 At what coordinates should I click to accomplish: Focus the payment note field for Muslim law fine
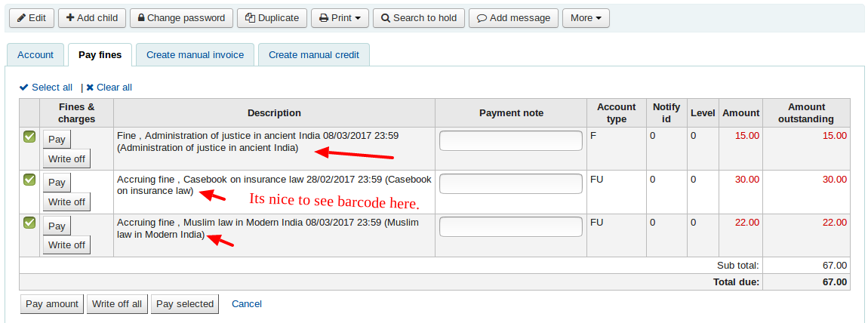click(511, 227)
